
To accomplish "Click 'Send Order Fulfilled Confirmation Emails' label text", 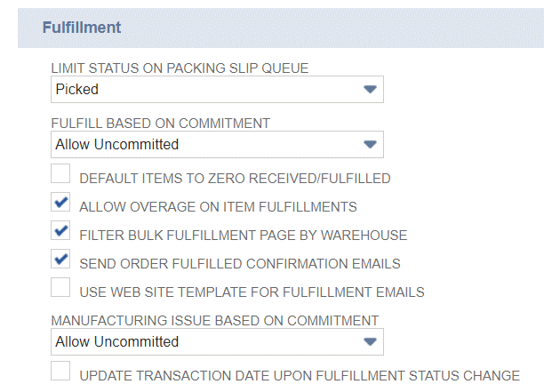I will point(240,264).
